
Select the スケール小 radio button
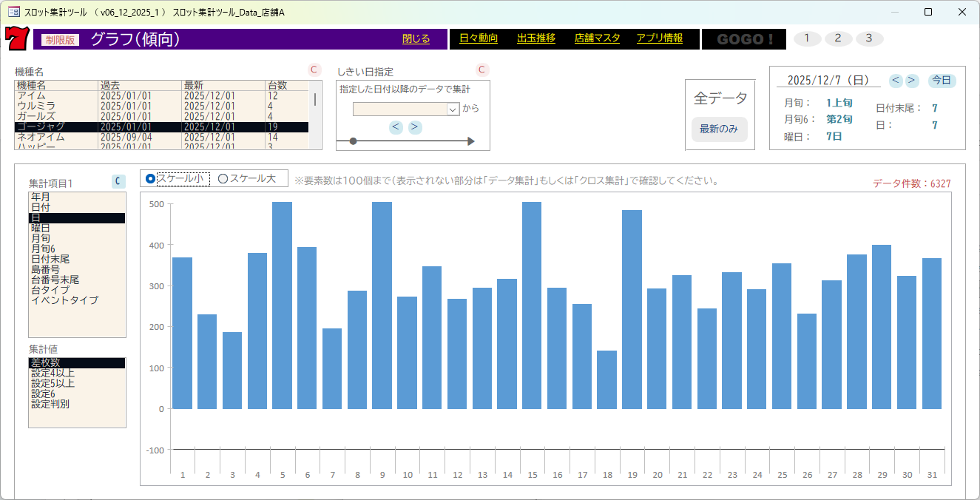coord(151,178)
